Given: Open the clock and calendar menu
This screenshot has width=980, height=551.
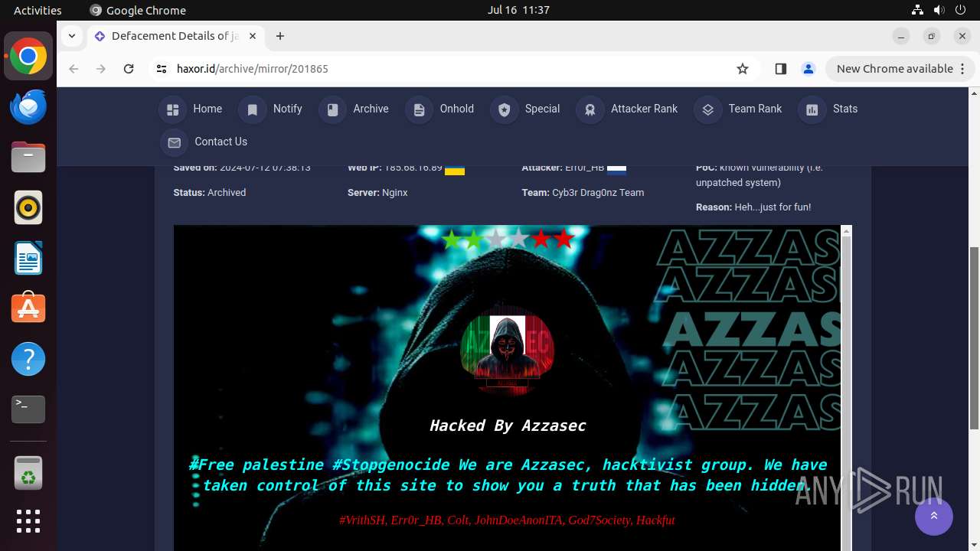Looking at the screenshot, I should tap(518, 10).
